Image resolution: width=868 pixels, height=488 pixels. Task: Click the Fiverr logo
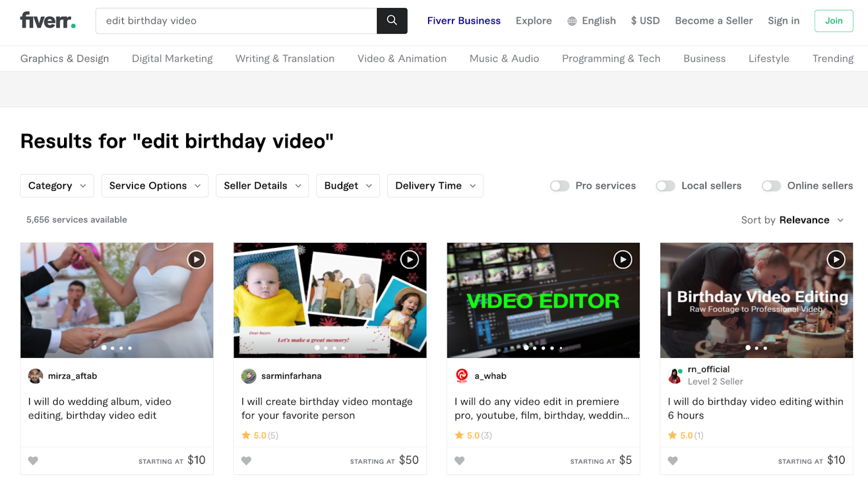(x=48, y=21)
